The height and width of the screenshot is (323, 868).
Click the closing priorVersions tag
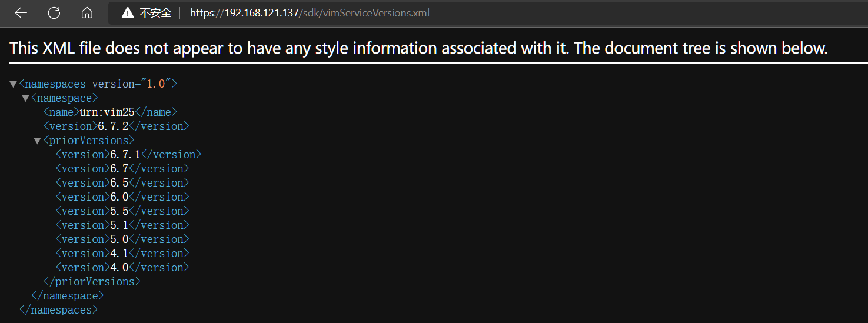[x=92, y=282]
